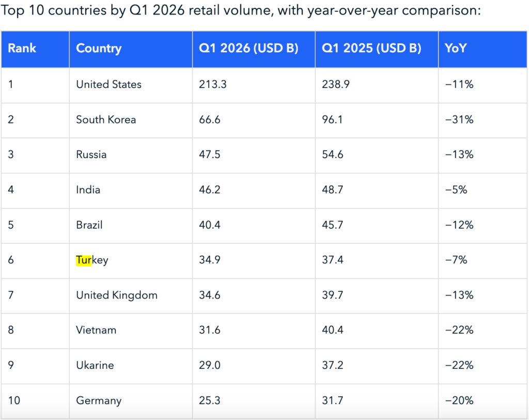
Task: Select the −5% YoY cell
Action: [x=483, y=191]
